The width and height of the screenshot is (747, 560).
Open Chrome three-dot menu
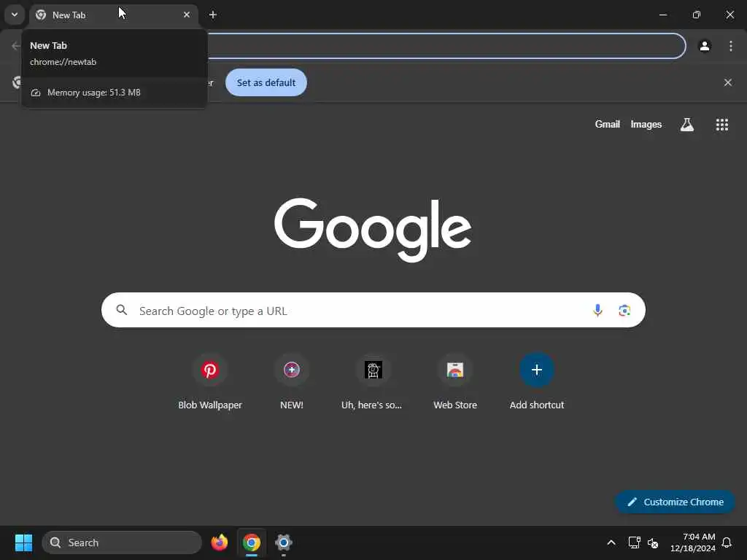pos(730,46)
